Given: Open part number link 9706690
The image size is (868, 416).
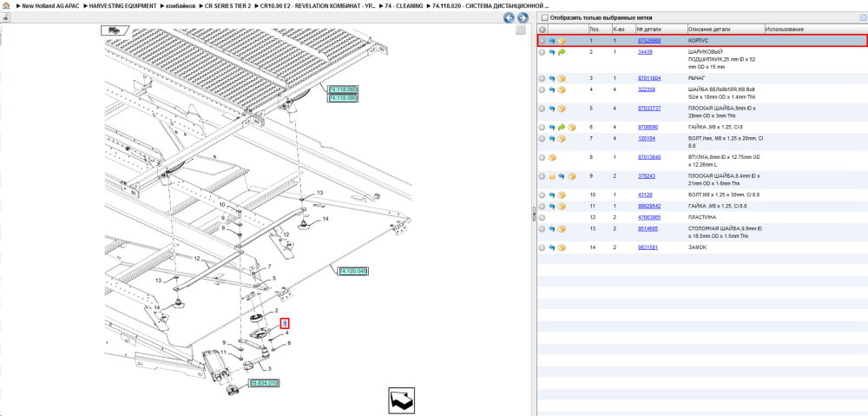Looking at the screenshot, I should click(x=648, y=128).
